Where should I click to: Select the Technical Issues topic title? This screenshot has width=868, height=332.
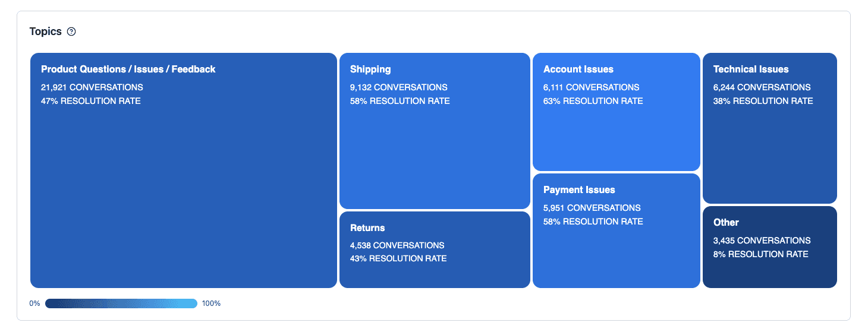750,69
